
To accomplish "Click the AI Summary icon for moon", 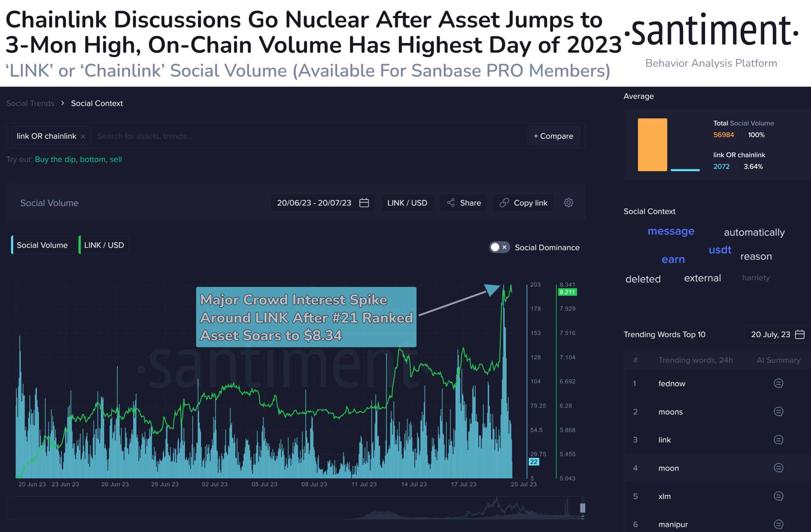I will 778,468.
